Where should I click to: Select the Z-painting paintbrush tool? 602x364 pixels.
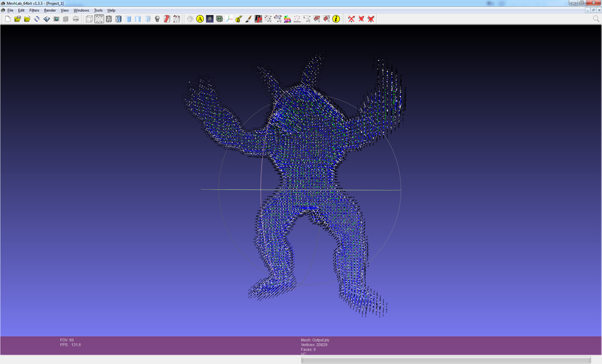(249, 19)
